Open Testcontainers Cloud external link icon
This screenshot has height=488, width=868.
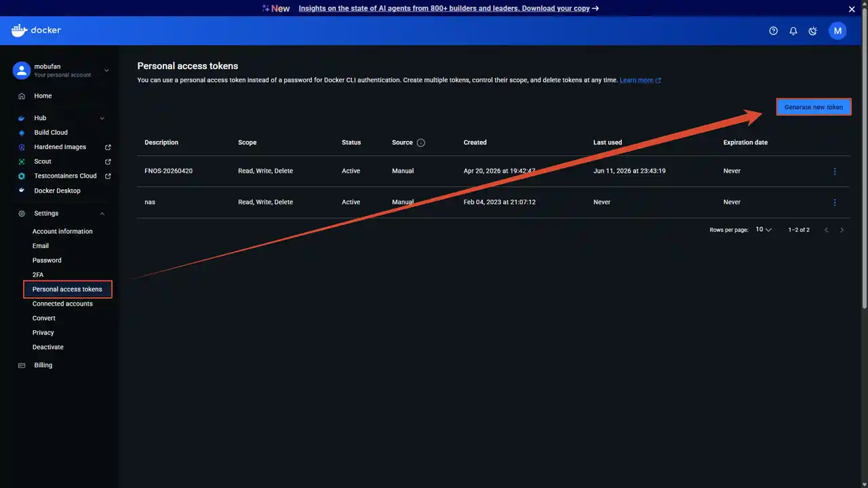(108, 176)
